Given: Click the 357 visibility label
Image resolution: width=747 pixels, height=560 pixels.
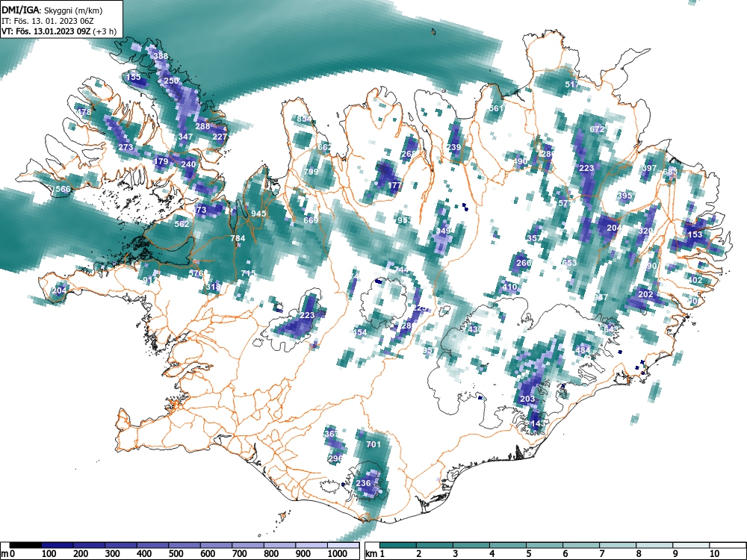Looking at the screenshot, I should point(534,238).
